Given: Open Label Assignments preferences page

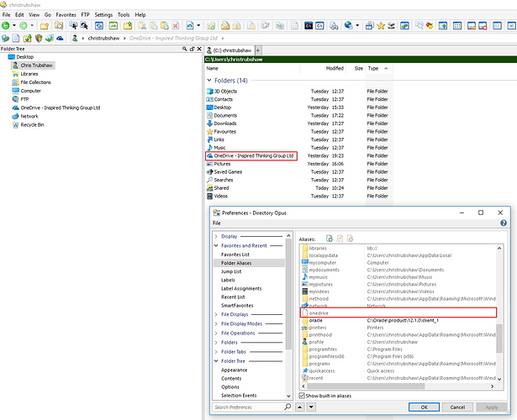Looking at the screenshot, I should (241, 289).
